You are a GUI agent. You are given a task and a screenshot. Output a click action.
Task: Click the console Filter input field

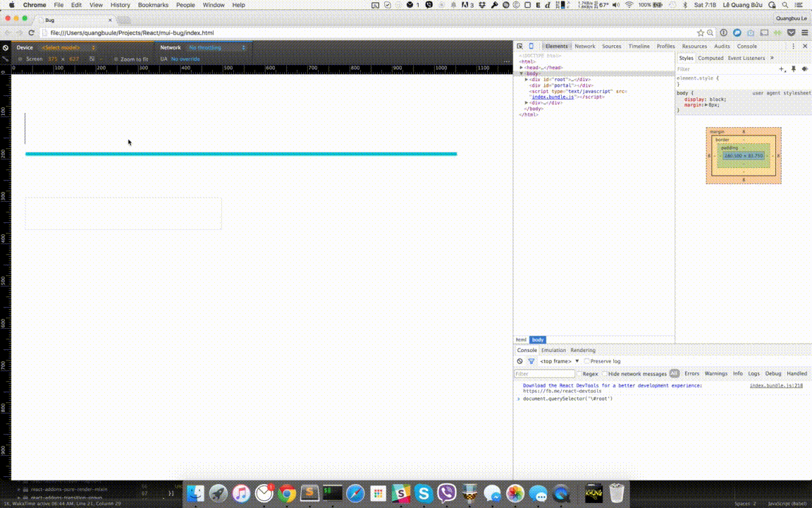click(544, 374)
